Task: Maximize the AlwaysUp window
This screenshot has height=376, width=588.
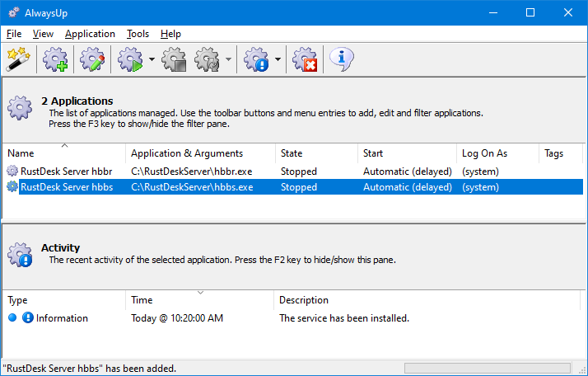Action: (530, 12)
